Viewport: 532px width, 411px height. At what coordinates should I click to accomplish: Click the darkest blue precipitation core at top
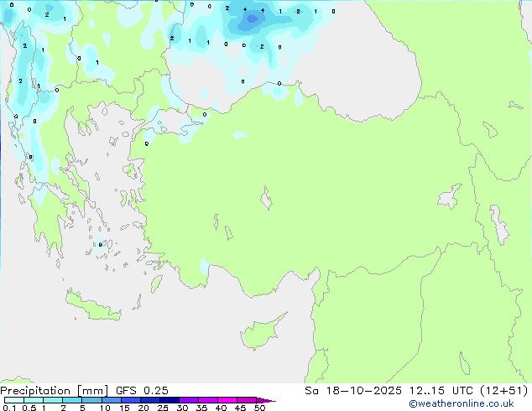pos(252,18)
